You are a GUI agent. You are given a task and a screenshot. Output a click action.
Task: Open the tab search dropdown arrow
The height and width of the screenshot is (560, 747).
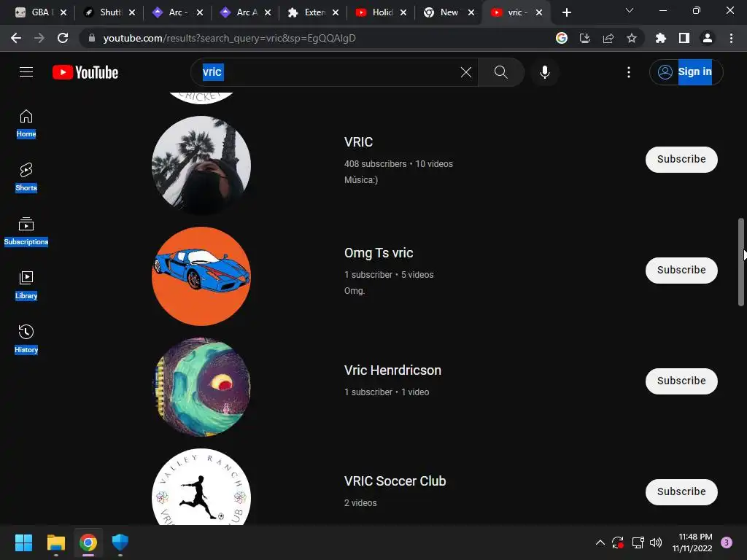(x=630, y=10)
